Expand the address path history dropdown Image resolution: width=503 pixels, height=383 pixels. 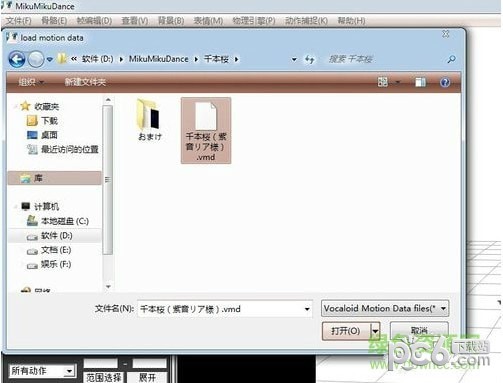coord(294,60)
